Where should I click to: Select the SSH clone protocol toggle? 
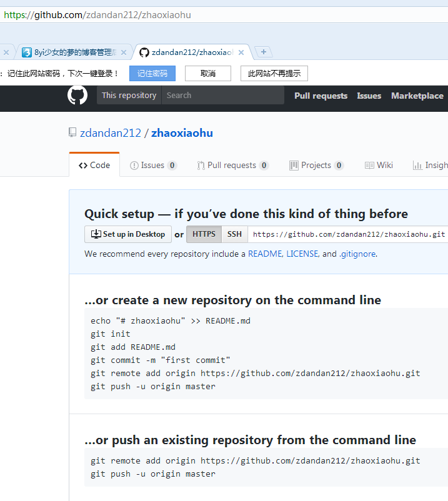(x=234, y=234)
